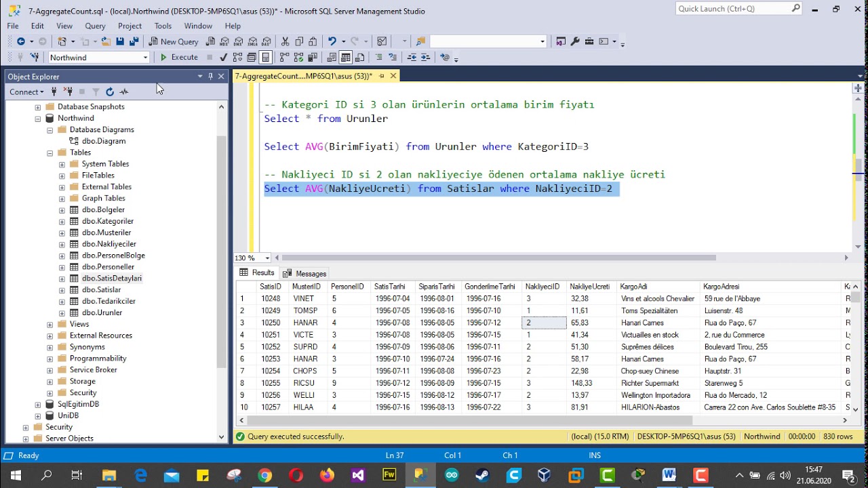The width and height of the screenshot is (868, 488).
Task: Expand the SqlEgitimDB database node
Action: pyautogui.click(x=38, y=404)
